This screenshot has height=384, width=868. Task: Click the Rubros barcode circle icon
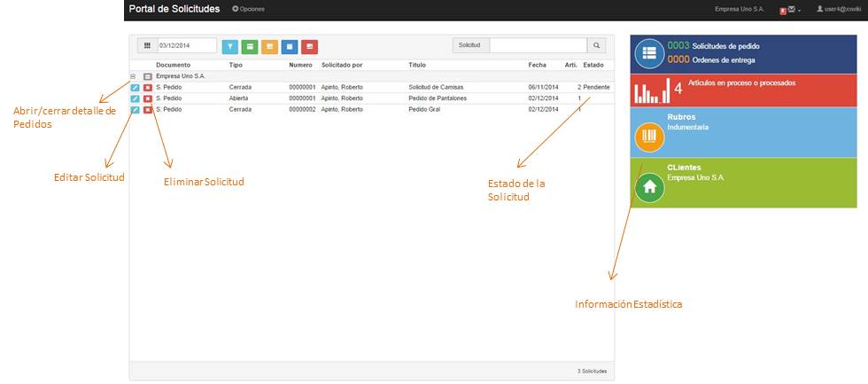coord(650,136)
